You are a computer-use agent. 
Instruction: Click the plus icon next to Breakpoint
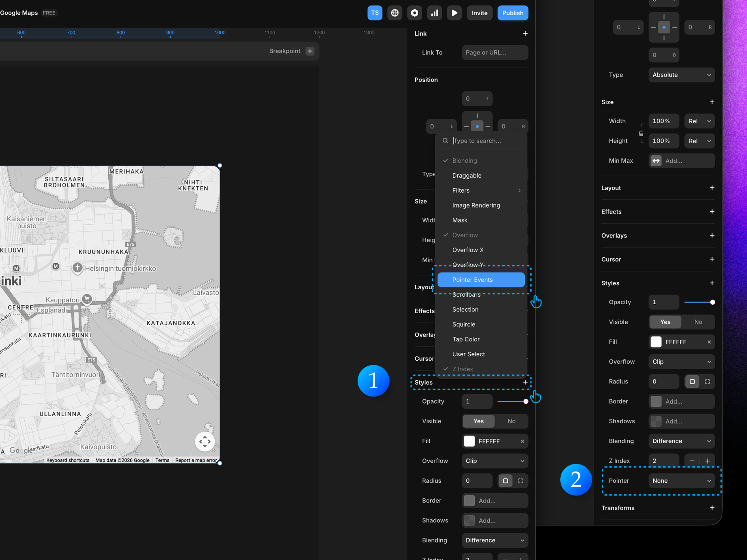[x=310, y=51]
